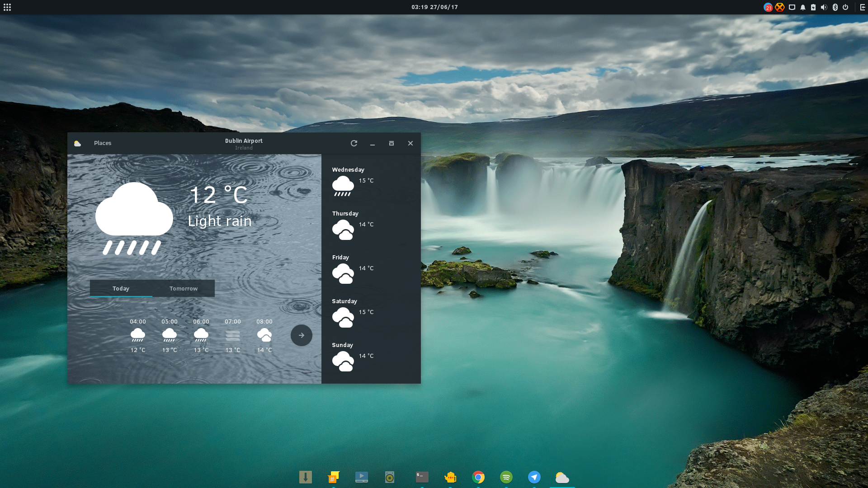Viewport: 868px width, 488px height.
Task: Click the large light rain cloud icon
Action: tap(134, 219)
